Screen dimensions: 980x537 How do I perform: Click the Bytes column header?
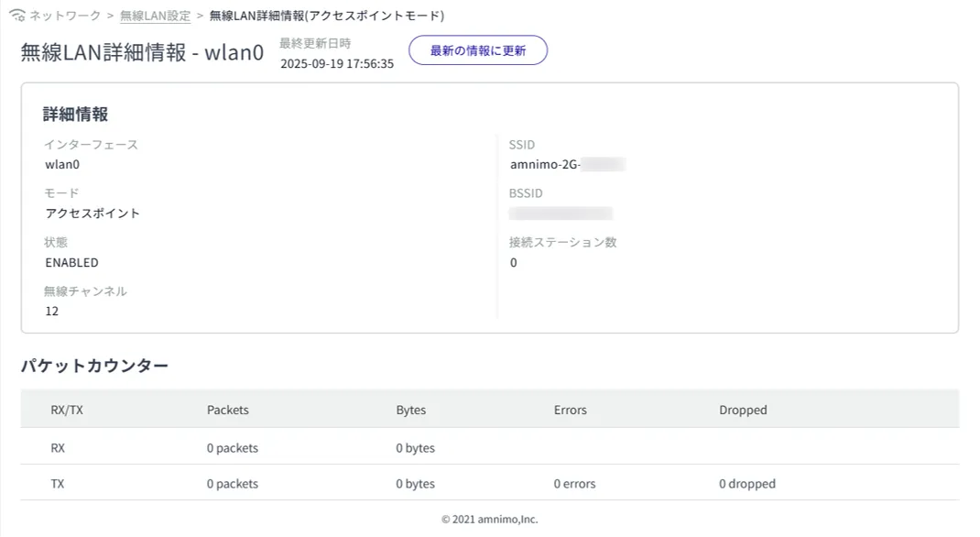(x=410, y=410)
